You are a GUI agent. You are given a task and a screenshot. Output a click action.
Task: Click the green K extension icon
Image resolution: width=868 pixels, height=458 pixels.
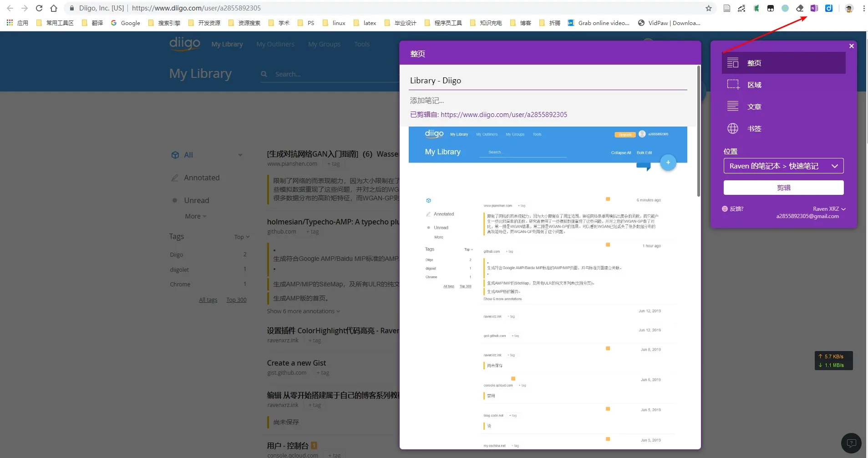(756, 8)
